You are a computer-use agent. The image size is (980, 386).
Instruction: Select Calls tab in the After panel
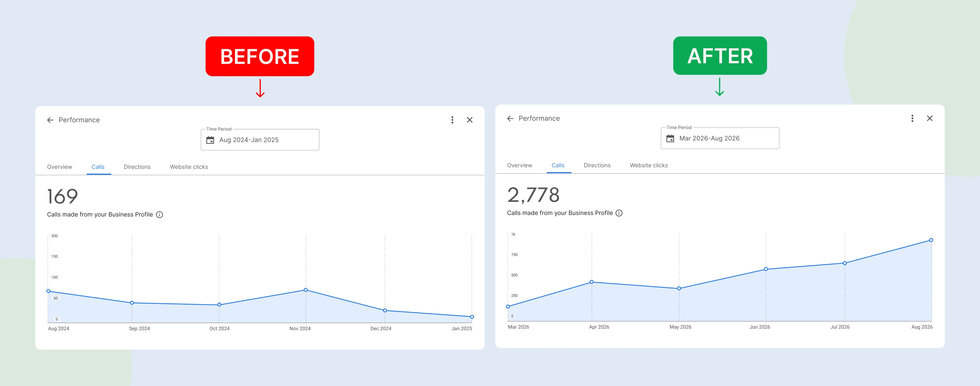[x=558, y=165]
